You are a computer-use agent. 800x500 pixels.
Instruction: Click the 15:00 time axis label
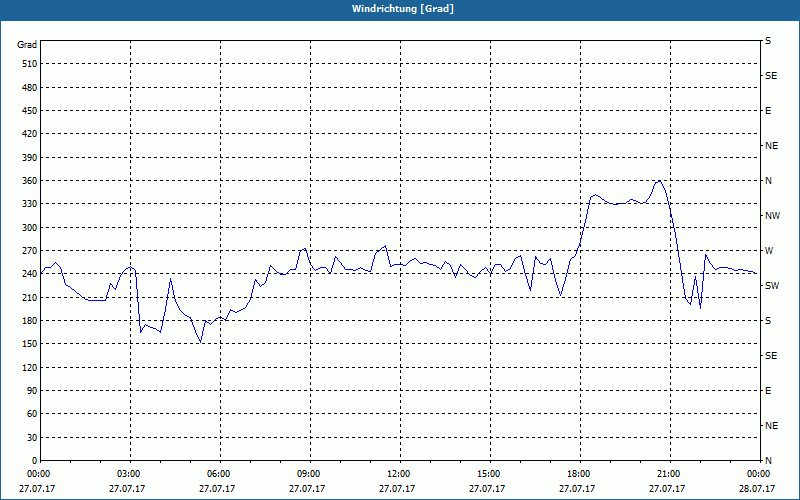tap(490, 474)
